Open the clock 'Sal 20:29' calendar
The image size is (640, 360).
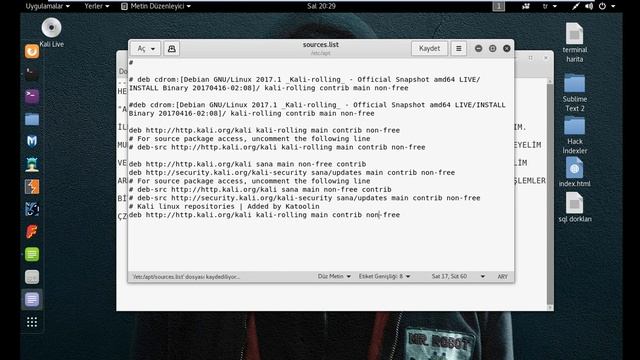pyautogui.click(x=321, y=6)
